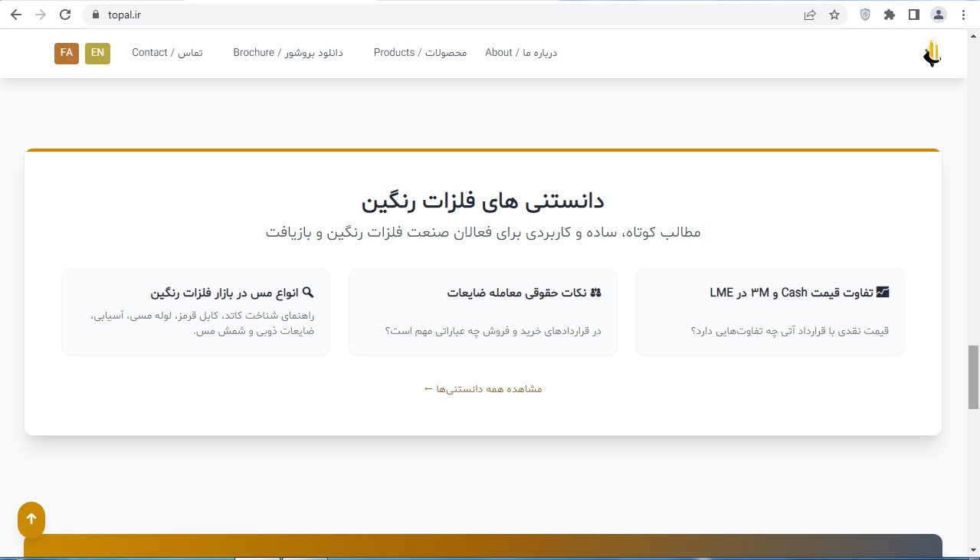Viewport: 980px width, 560px height.
Task: Reload the topal.ir page
Action: [64, 14]
